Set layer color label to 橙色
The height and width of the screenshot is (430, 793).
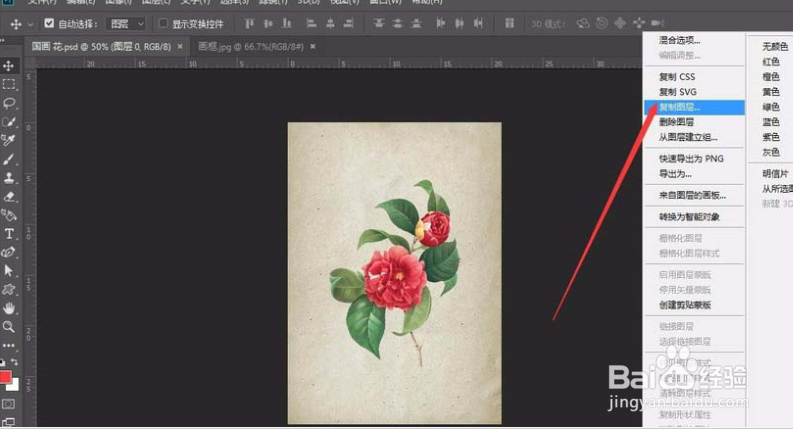pos(771,77)
